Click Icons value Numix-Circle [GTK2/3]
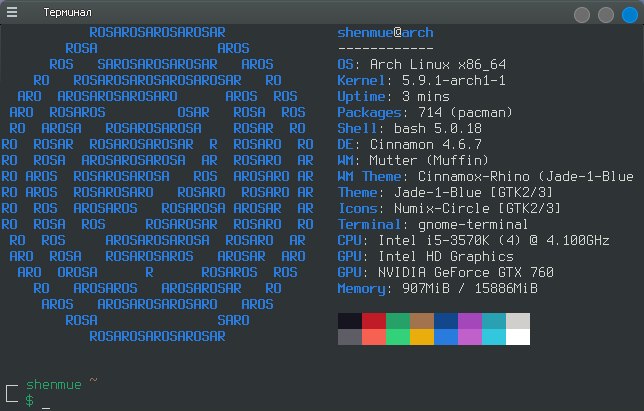This screenshot has height=411, width=644. [477, 209]
